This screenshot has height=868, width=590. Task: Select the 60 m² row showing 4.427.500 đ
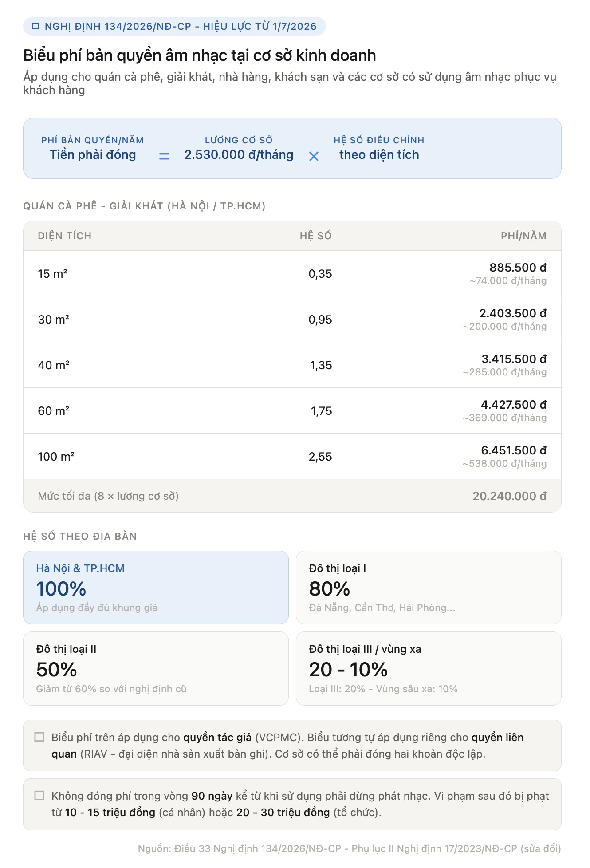tap(292, 410)
